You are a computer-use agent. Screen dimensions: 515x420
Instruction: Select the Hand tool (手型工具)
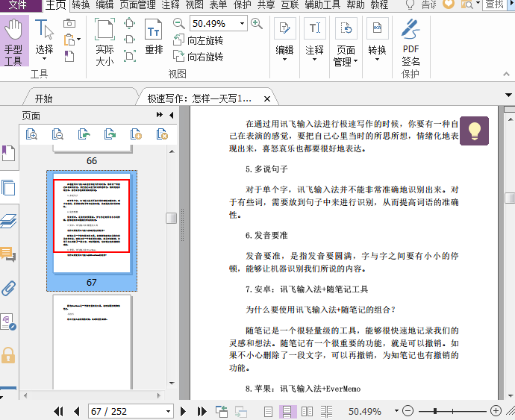(x=13, y=43)
